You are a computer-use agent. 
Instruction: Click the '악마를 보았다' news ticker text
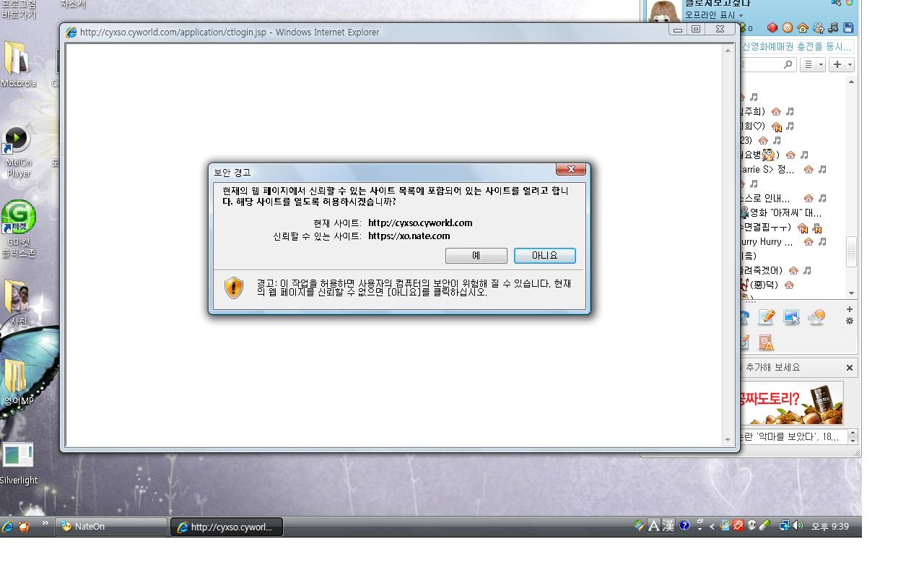(x=790, y=436)
